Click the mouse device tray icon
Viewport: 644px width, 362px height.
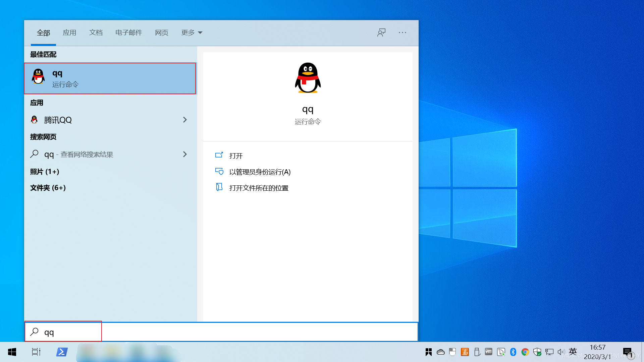click(452, 352)
